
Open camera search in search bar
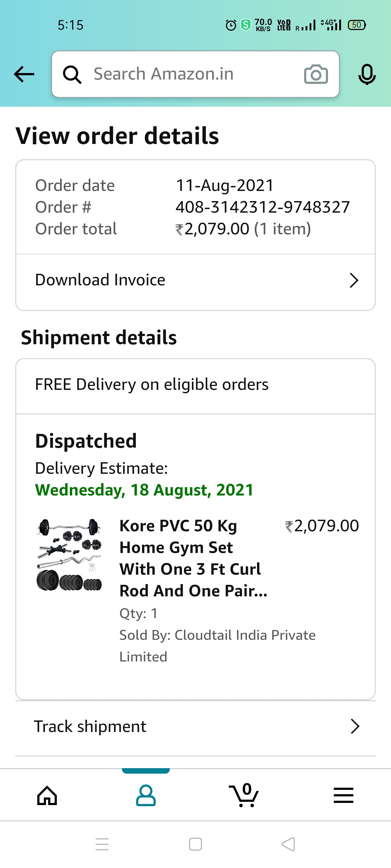point(316,75)
